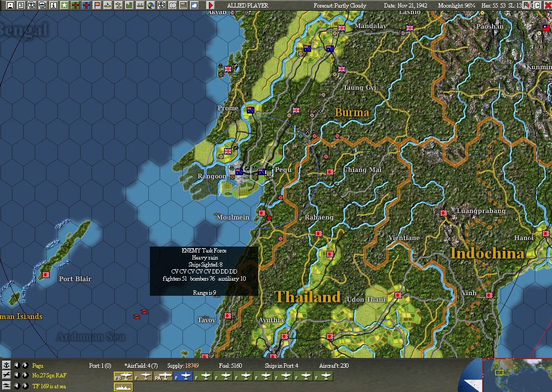Click the 'Ships in Port: 4' text
Viewport: 552px width, 392px height.
(x=281, y=366)
